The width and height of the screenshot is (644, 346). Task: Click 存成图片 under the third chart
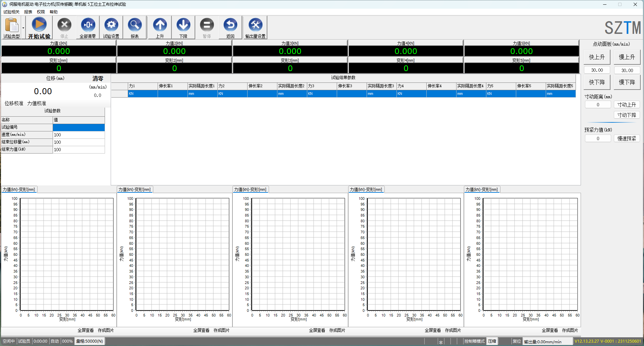click(x=337, y=330)
